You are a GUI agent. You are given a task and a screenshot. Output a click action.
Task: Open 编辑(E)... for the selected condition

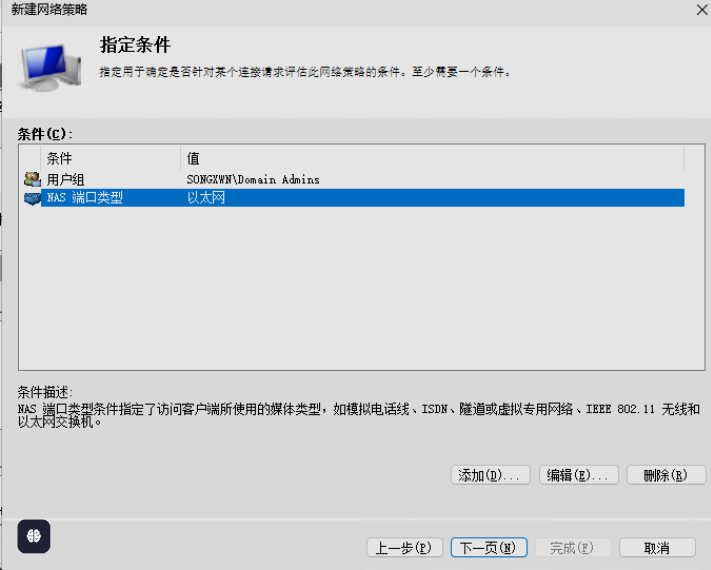tap(578, 475)
